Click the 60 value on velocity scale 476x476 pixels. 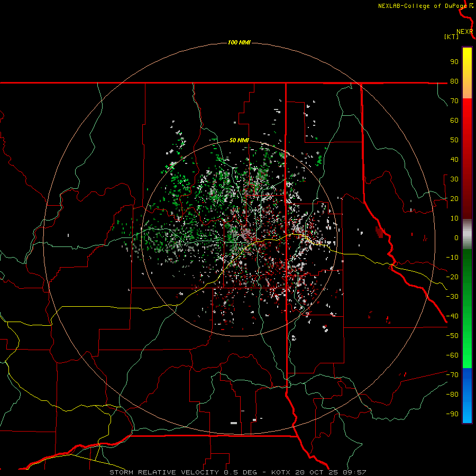pyautogui.click(x=454, y=120)
